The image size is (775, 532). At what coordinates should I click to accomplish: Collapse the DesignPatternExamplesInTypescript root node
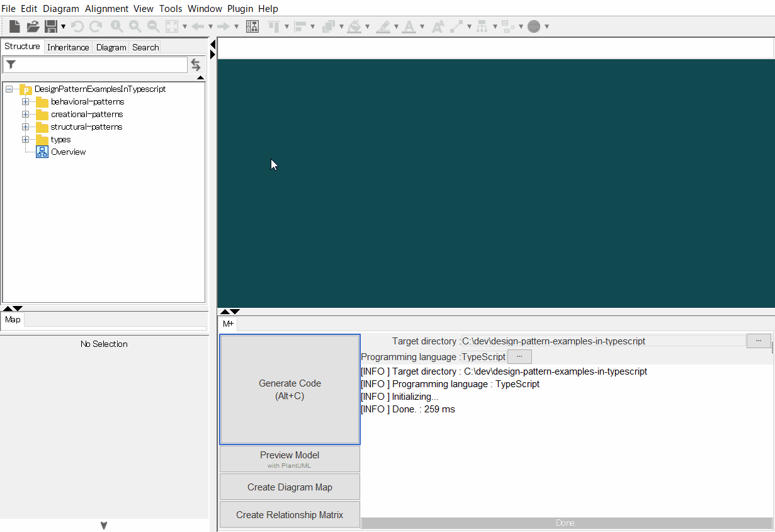pos(9,89)
